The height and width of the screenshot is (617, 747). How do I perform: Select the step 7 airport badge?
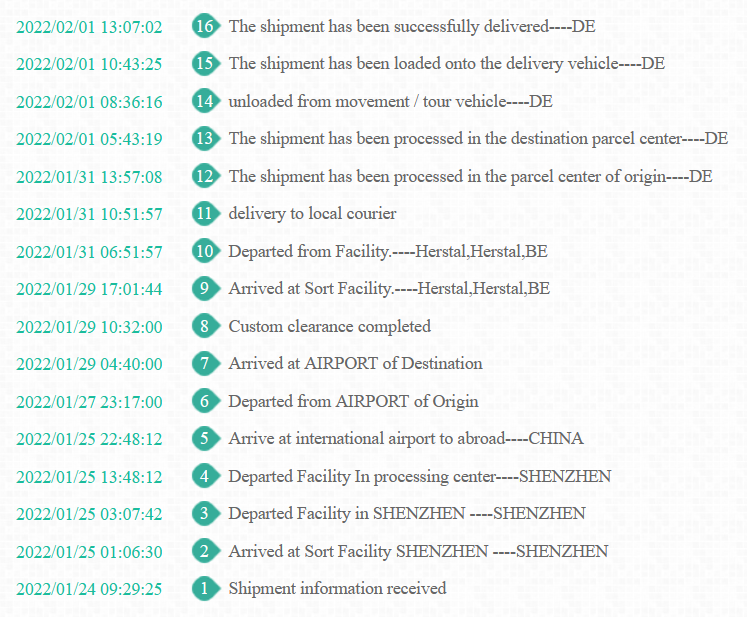pyautogui.click(x=206, y=364)
